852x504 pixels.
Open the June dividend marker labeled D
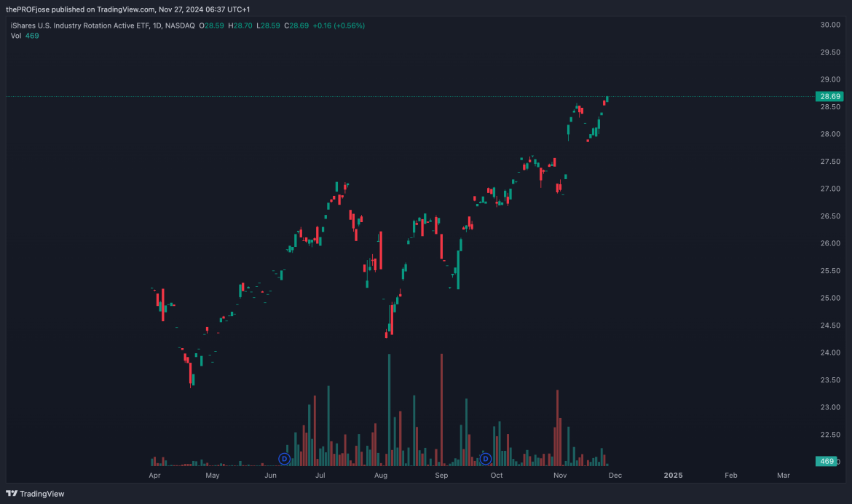285,458
